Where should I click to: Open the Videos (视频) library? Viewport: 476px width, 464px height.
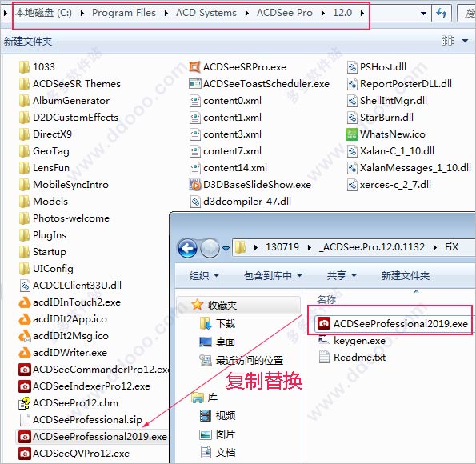[x=206, y=415]
